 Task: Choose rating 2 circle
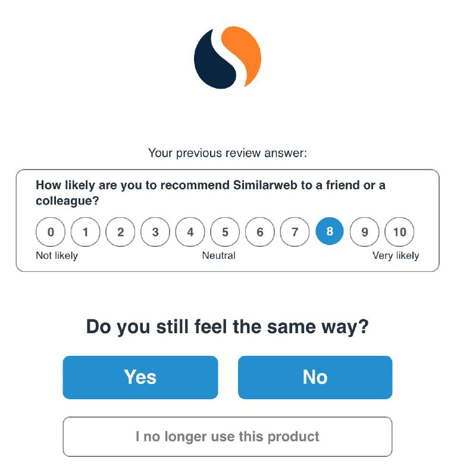(120, 232)
